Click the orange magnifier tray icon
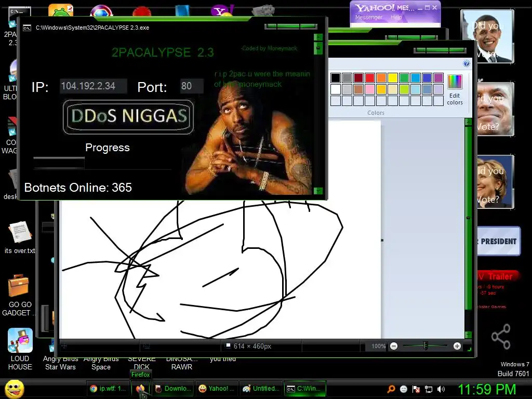The image size is (532, 399). point(391,389)
